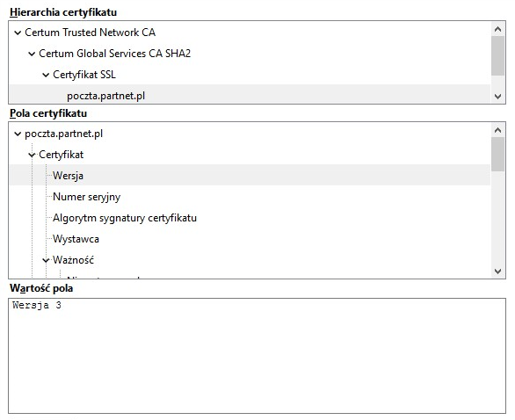Click hierarchy list scroll up arrow
This screenshot has height=420, width=515.
(497, 29)
